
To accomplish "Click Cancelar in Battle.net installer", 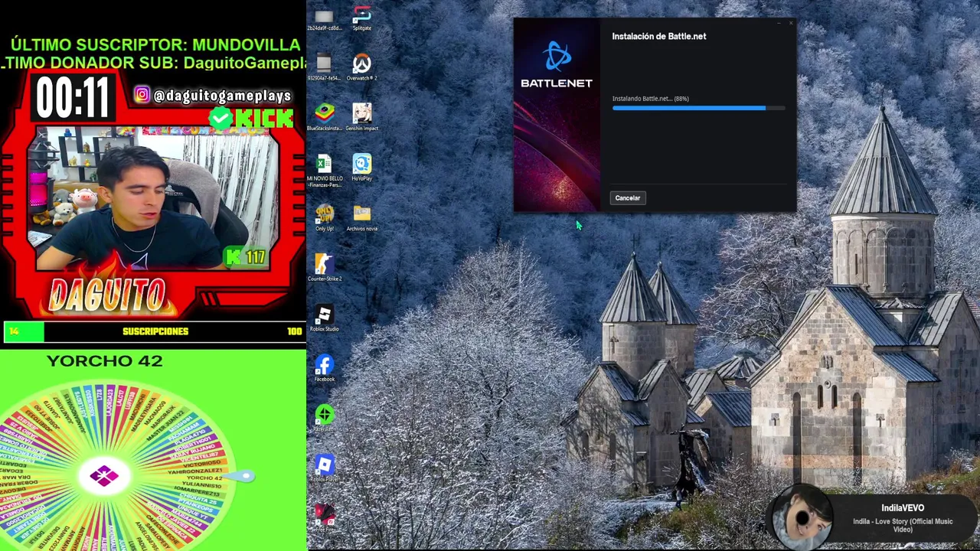I will (627, 198).
